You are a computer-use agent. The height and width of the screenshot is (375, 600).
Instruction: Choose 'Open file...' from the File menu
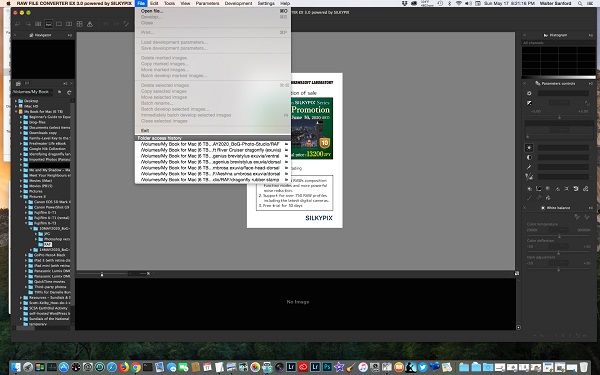[213, 11]
